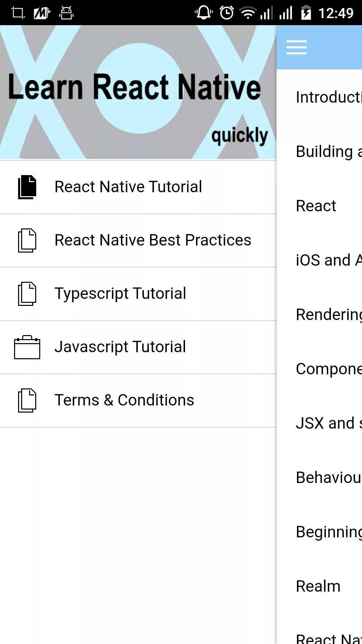Open React Native Tutorial menu item
The height and width of the screenshot is (644, 362).
click(128, 187)
